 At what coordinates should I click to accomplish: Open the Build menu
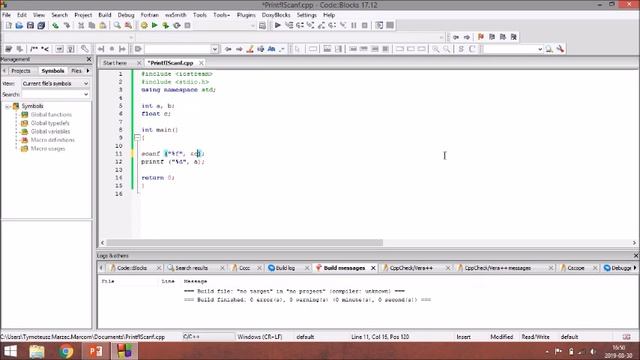click(x=104, y=15)
